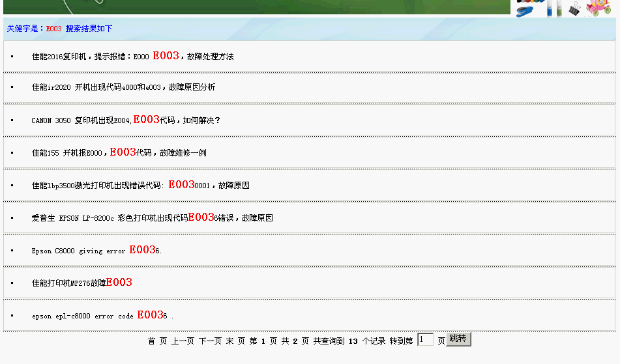
Task: Open the 爱普生 EPSON LP-8200c result
Action: click(153, 217)
